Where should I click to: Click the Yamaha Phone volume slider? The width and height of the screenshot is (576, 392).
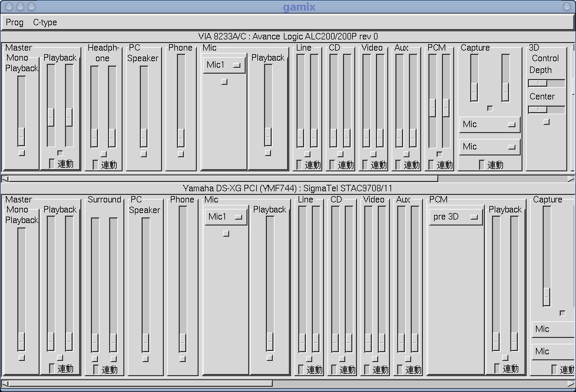point(183,280)
